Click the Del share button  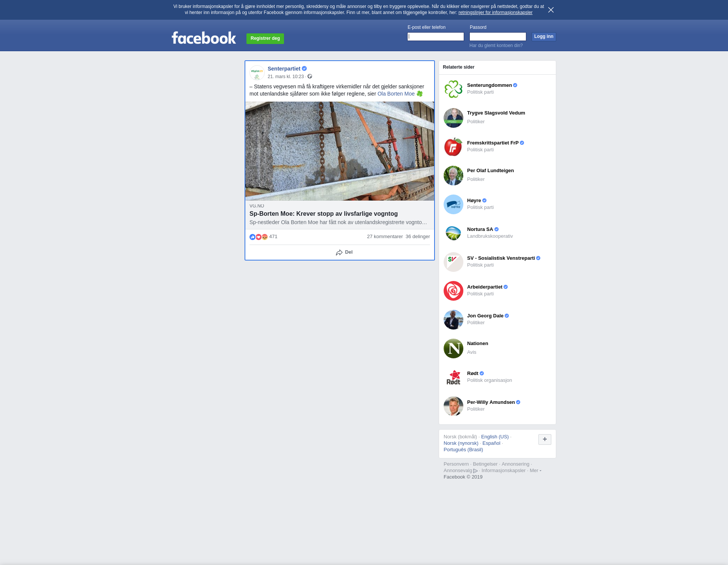pyautogui.click(x=344, y=253)
